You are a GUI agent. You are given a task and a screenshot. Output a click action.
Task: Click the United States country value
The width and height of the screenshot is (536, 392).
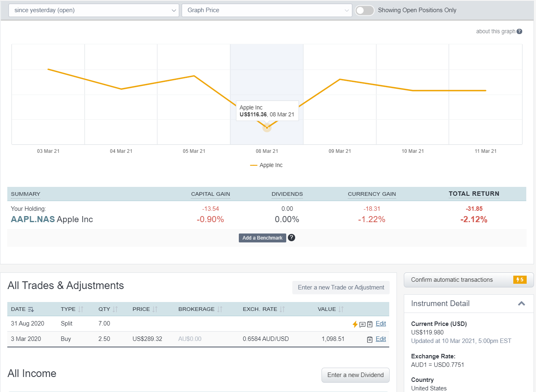tap(429, 388)
